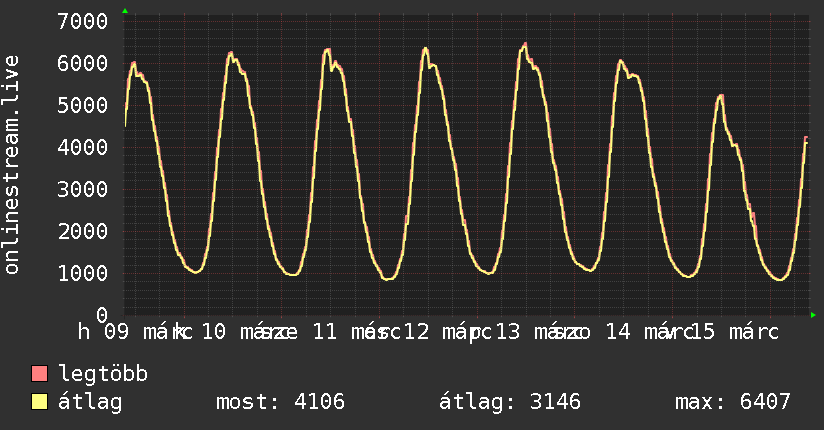Click the onlinestream.live vertical axis title
824x430 pixels.
click(12, 165)
